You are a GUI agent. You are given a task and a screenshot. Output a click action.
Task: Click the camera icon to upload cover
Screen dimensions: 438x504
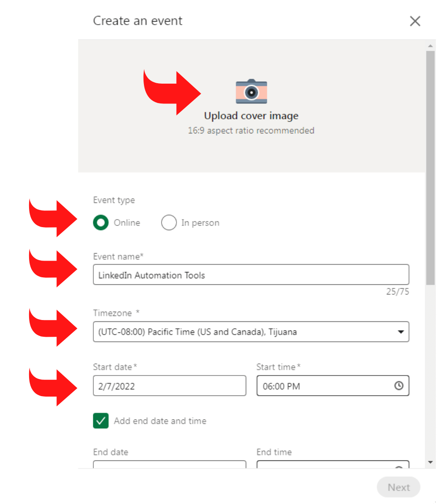(251, 91)
